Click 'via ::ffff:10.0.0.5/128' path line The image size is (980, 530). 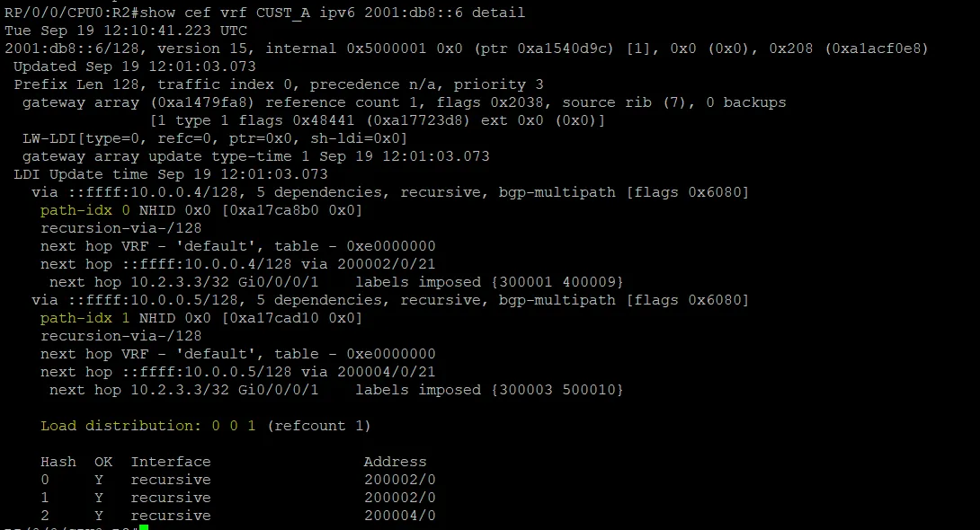(x=390, y=300)
